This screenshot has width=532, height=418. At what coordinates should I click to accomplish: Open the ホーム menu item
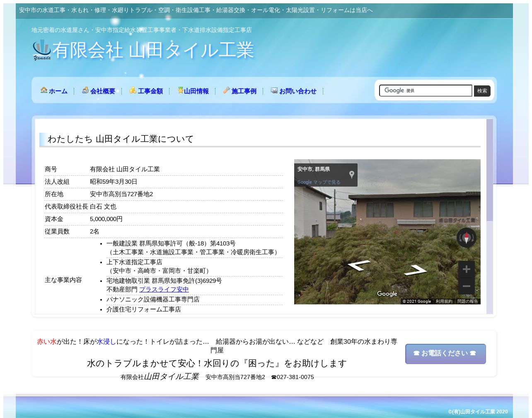(58, 91)
